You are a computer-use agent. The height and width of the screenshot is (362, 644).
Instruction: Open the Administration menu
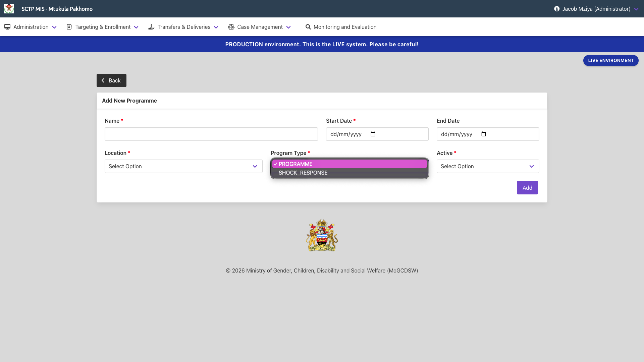tap(31, 27)
